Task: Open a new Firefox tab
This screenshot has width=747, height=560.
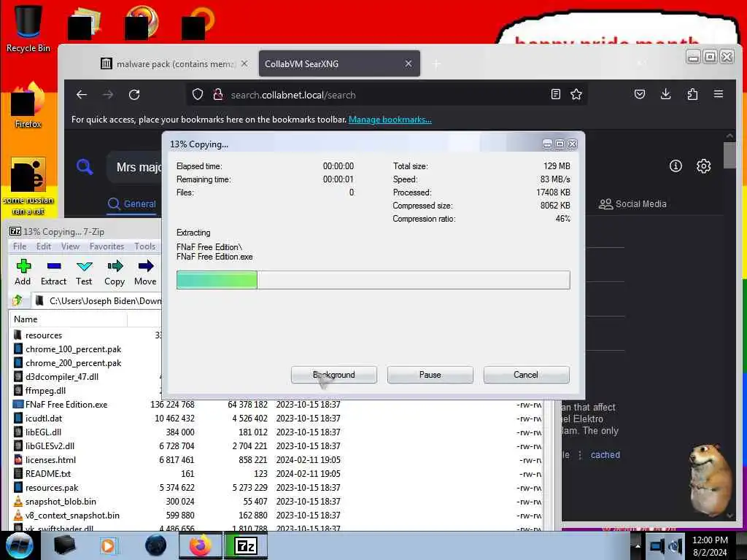Action: pyautogui.click(x=436, y=64)
